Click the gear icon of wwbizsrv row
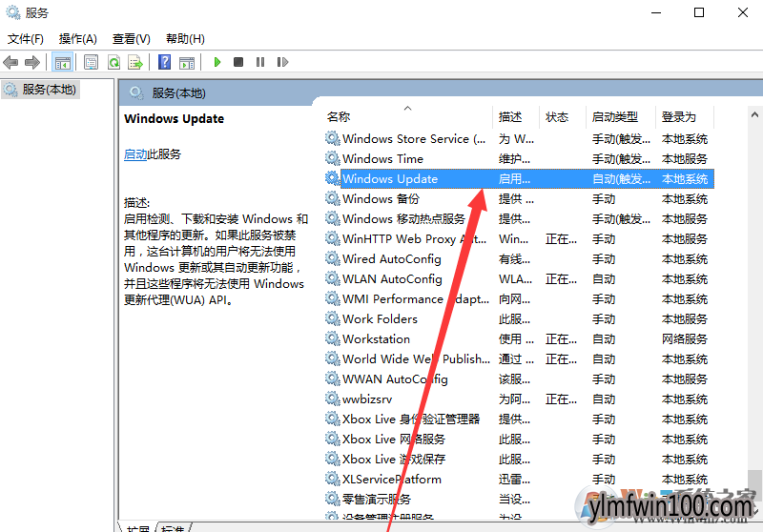Image resolution: width=763 pixels, height=532 pixels. pos(332,399)
